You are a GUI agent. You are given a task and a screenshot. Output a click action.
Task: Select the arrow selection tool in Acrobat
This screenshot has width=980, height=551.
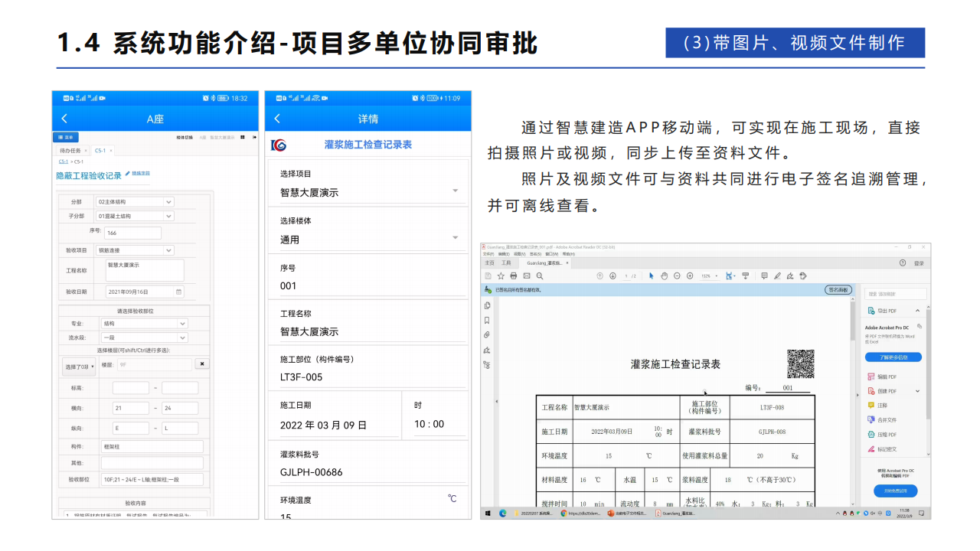(x=652, y=275)
